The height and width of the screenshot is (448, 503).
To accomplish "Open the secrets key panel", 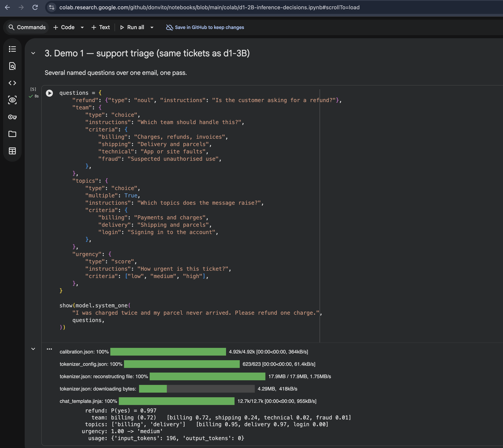I will 12,117.
